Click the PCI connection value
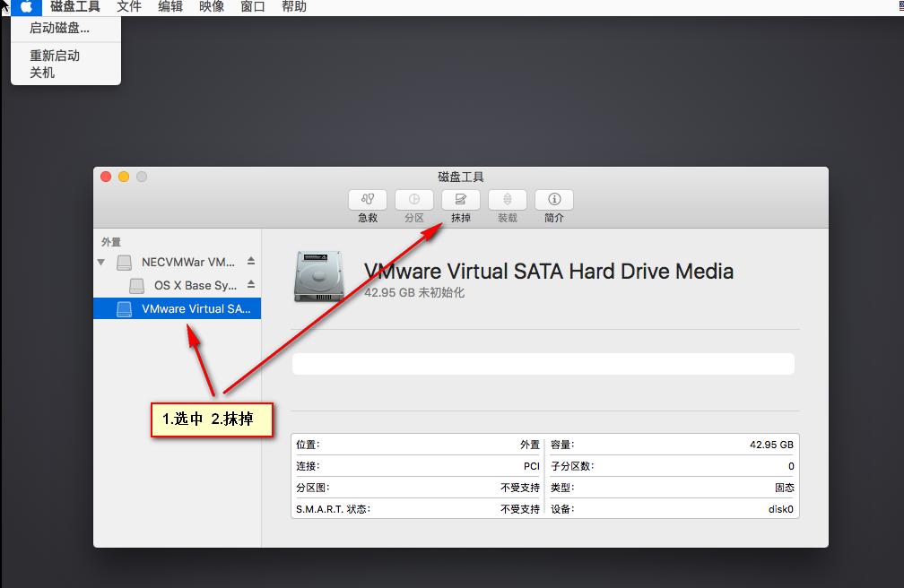Screen dimensions: 904x588 532,466
